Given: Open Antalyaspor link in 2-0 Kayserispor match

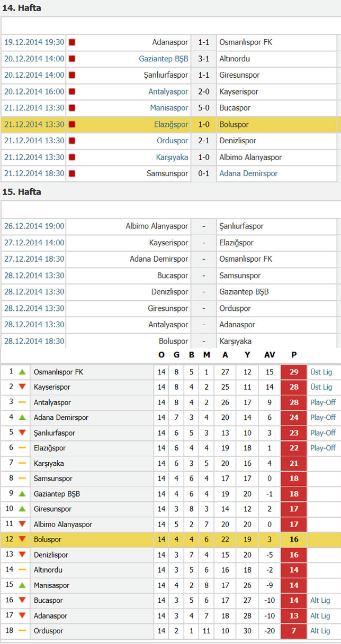Looking at the screenshot, I should [x=168, y=91].
